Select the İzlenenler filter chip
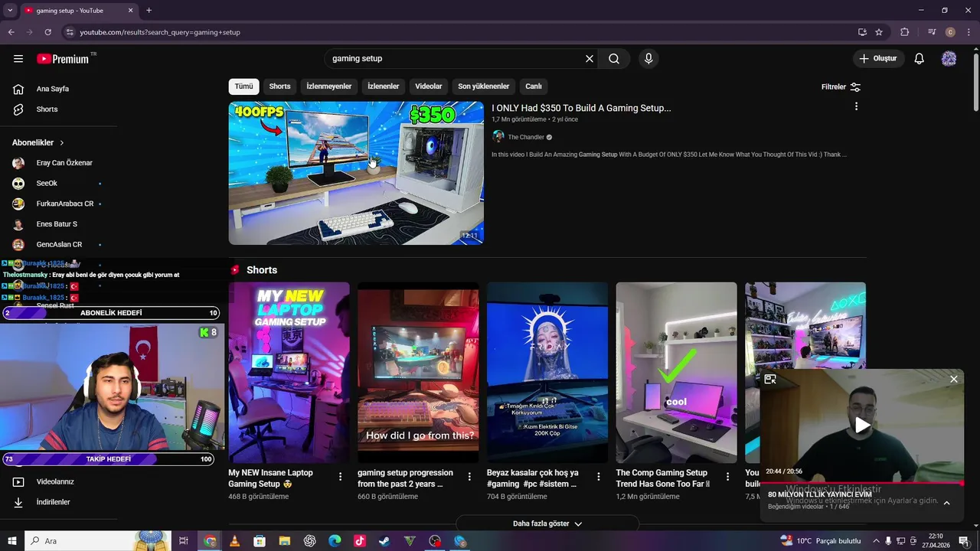Image resolution: width=980 pixels, height=551 pixels. point(384,86)
